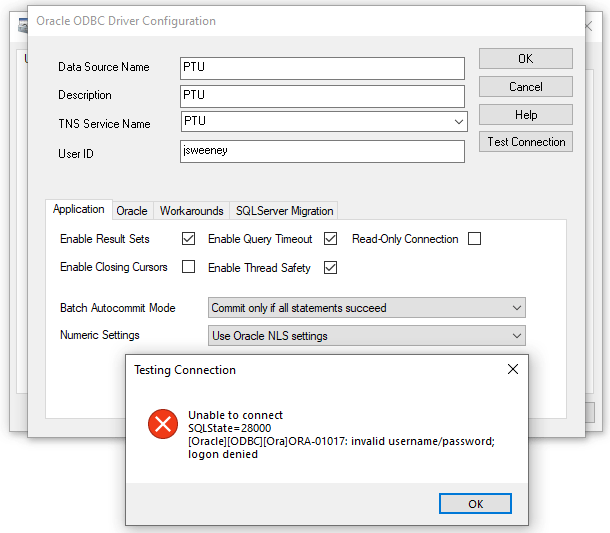Click the Testing Connection title text
The height and width of the screenshot is (533, 610).
point(185,370)
